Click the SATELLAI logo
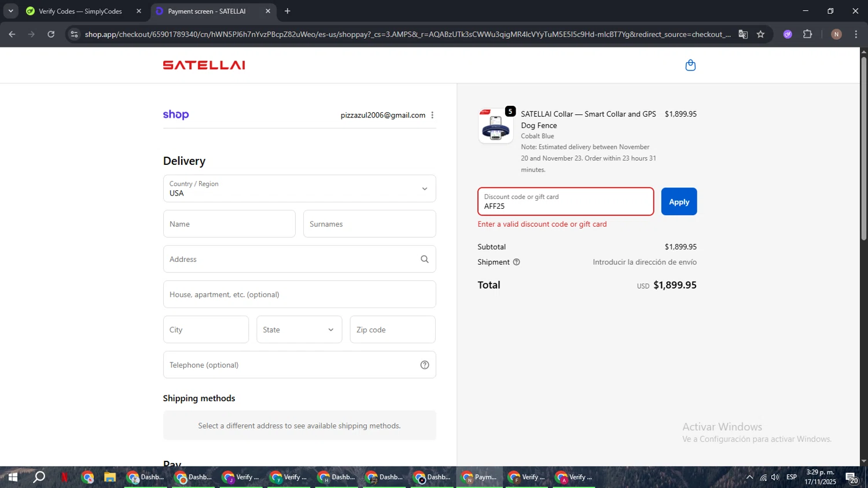 204,65
